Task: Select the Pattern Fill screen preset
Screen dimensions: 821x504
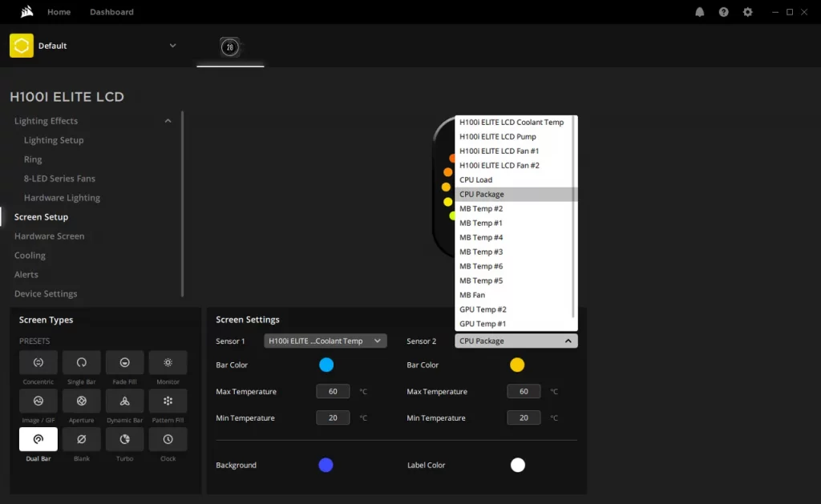Action: (x=168, y=401)
